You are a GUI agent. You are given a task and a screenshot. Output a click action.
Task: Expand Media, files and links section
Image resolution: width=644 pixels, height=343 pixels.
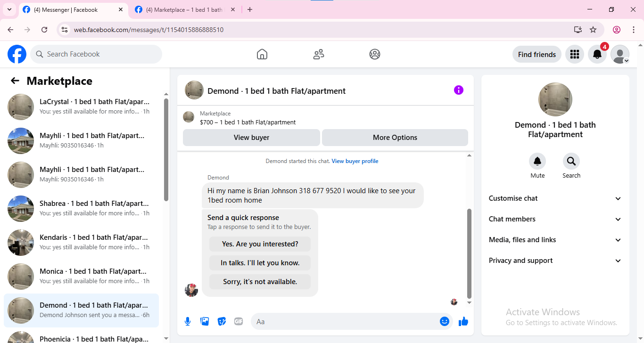click(555, 240)
